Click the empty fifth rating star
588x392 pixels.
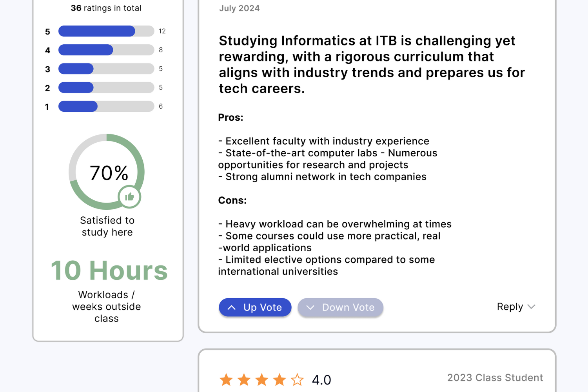tap(297, 379)
